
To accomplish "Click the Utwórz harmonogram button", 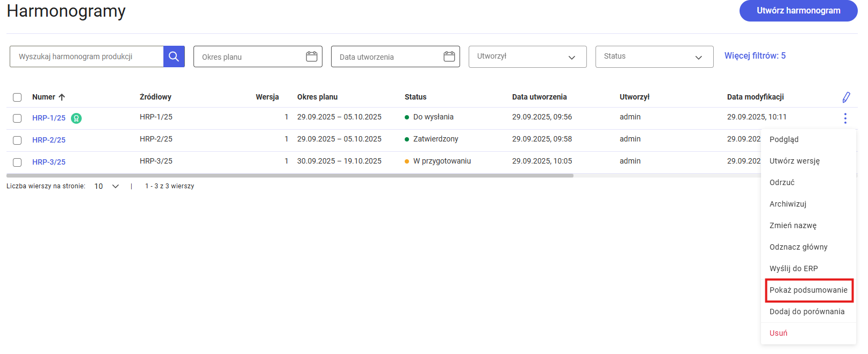I will 798,11.
